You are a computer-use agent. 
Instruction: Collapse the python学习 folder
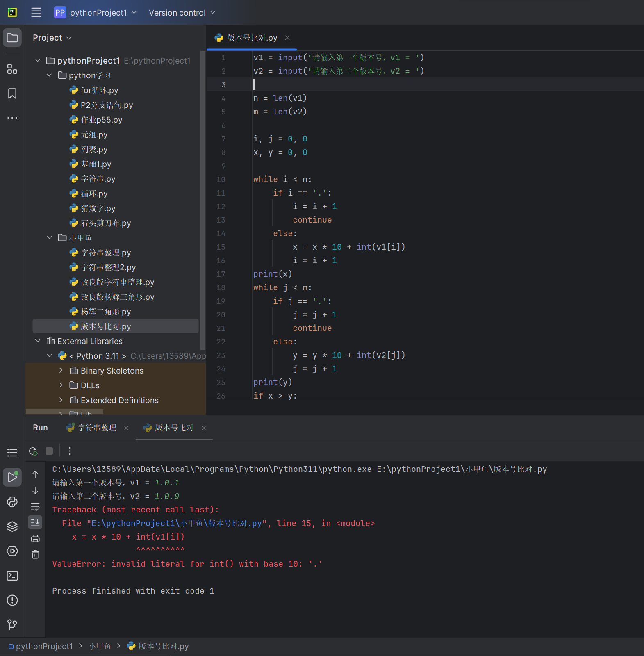[x=49, y=75]
